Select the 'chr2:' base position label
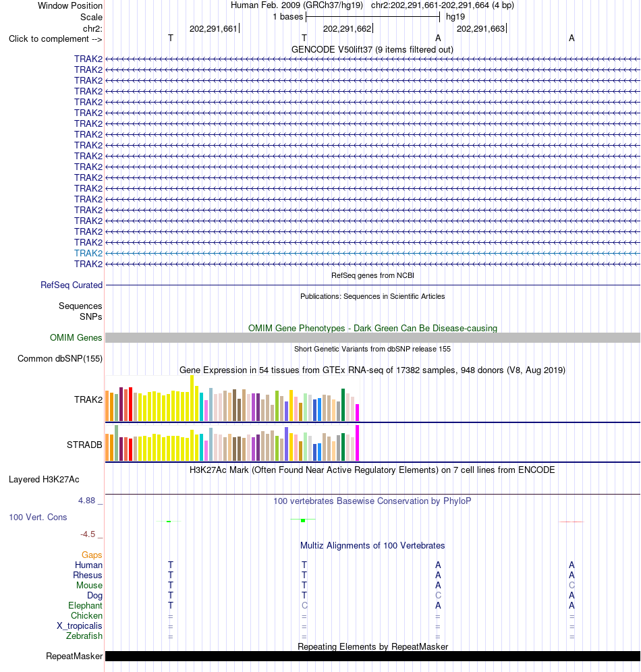Screen dimensions: 641x672 (92, 29)
